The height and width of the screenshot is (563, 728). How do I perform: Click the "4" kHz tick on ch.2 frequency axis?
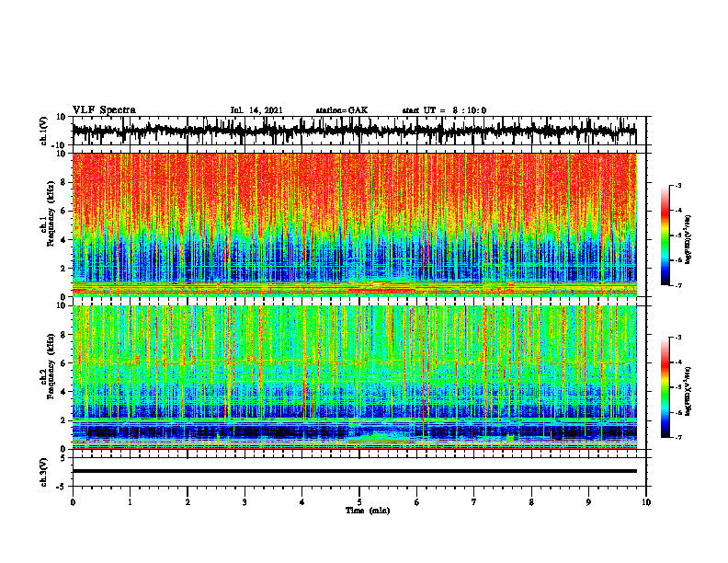(64, 392)
